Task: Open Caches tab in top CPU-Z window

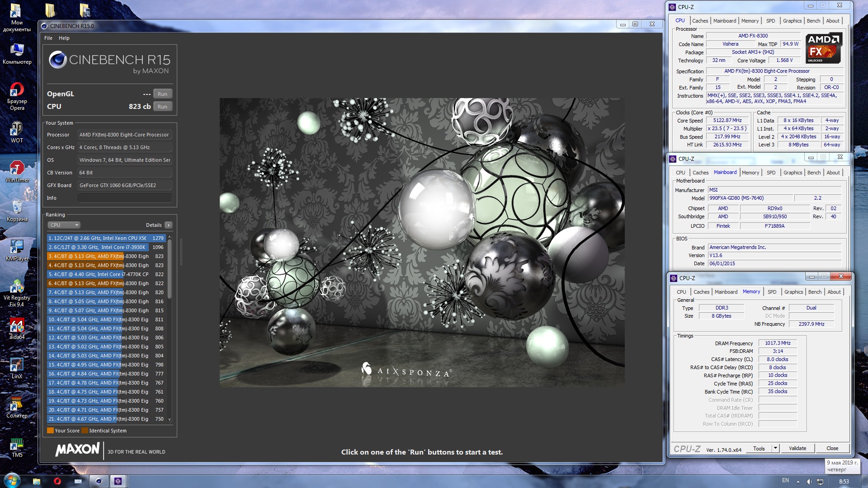Action: tap(700, 21)
